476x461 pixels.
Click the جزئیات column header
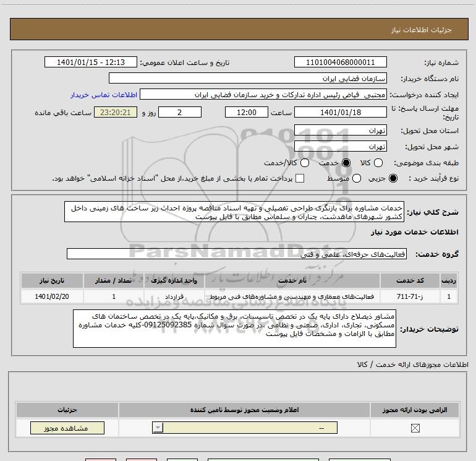pos(67,410)
